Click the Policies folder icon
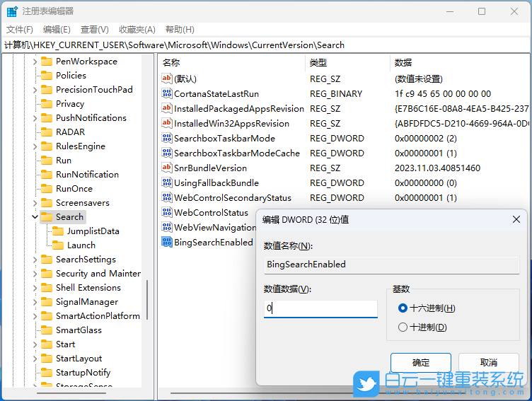 (x=47, y=75)
